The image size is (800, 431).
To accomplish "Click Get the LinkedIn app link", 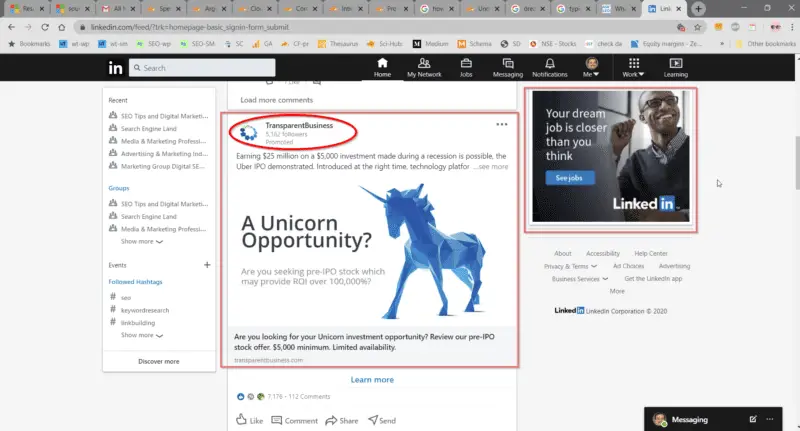I will [653, 278].
